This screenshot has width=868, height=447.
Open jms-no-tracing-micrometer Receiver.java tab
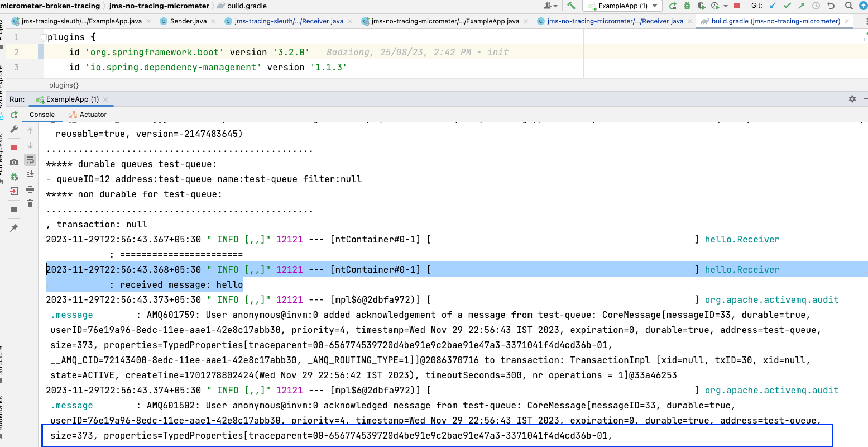(x=615, y=21)
